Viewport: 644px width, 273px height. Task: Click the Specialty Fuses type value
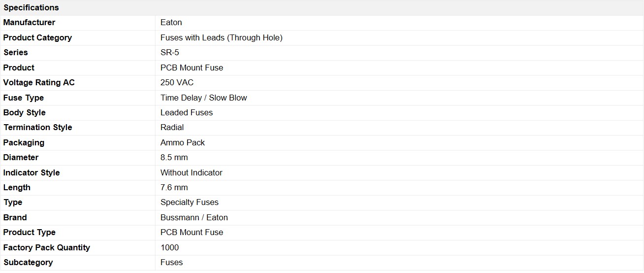coord(190,202)
